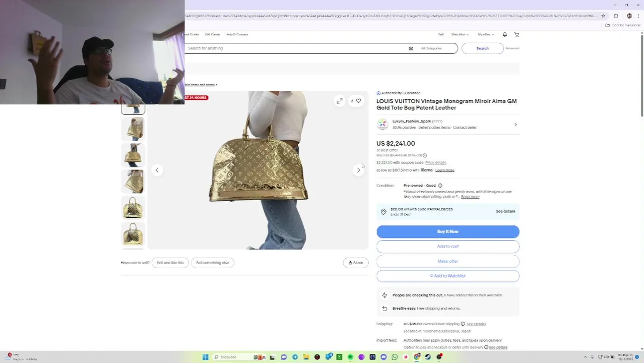This screenshot has width=644, height=363.
Task: Click the page vertical scrollbar
Action: click(641, 76)
